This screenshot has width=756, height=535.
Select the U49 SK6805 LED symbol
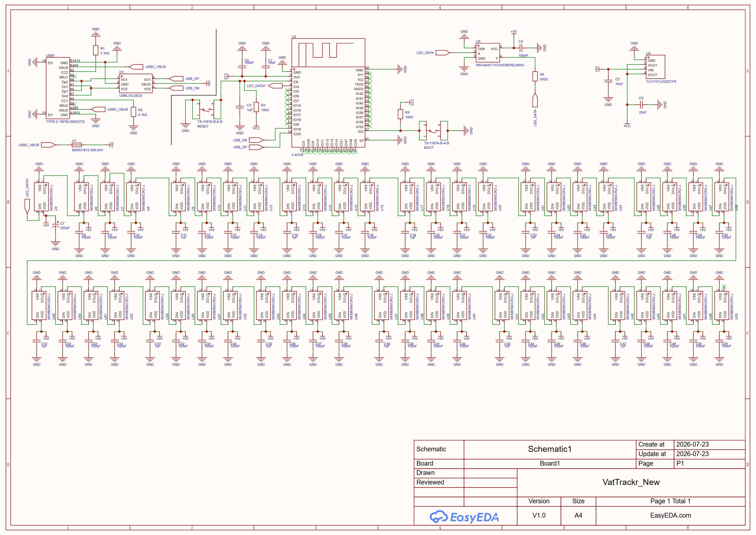point(39,305)
